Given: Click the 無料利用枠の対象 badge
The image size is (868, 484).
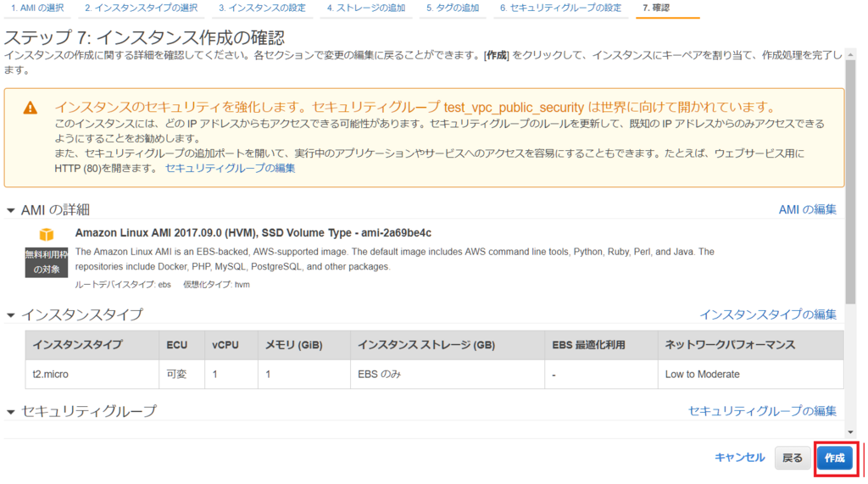Looking at the screenshot, I should pyautogui.click(x=47, y=263).
